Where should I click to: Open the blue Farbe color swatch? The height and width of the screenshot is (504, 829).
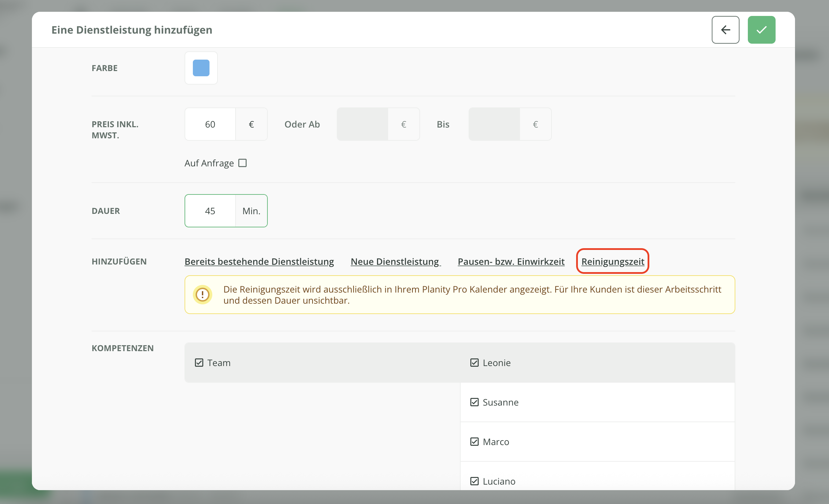tap(201, 68)
